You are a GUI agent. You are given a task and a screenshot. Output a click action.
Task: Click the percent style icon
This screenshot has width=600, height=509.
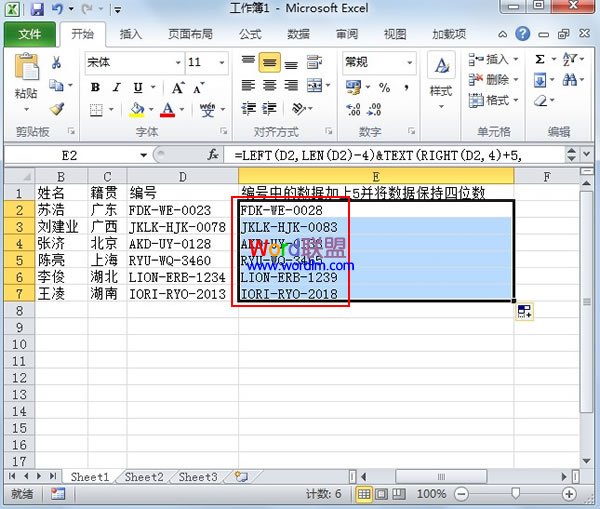click(x=385, y=88)
